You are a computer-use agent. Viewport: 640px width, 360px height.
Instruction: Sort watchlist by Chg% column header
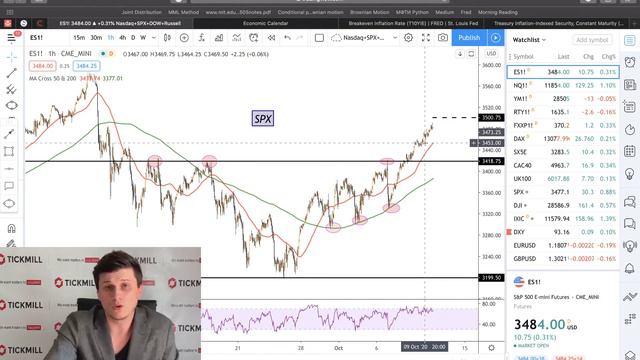[x=608, y=57]
